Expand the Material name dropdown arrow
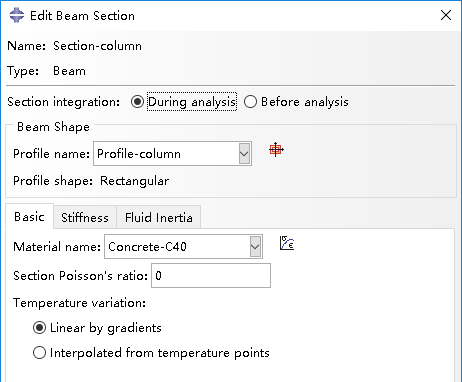 (255, 247)
